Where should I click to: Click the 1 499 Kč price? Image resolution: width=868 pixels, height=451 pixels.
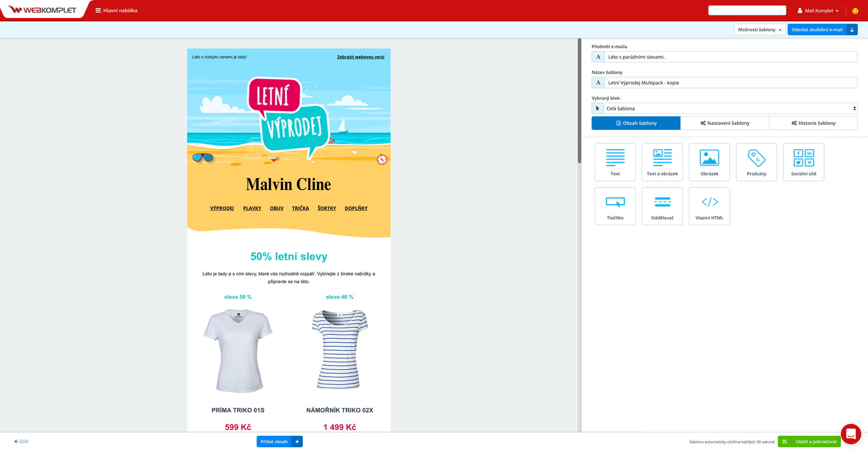click(340, 427)
